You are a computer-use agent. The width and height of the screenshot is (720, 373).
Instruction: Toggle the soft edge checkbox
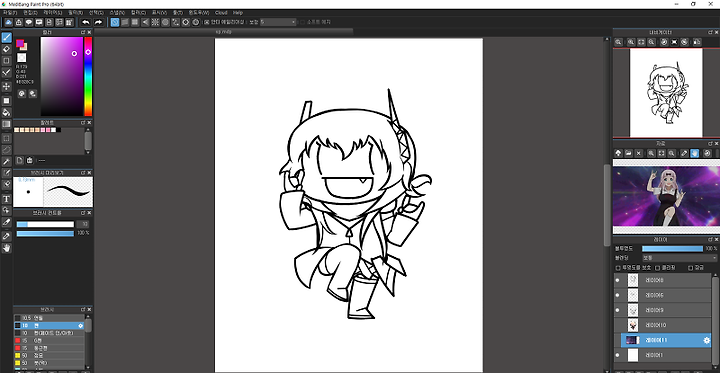tap(302, 22)
